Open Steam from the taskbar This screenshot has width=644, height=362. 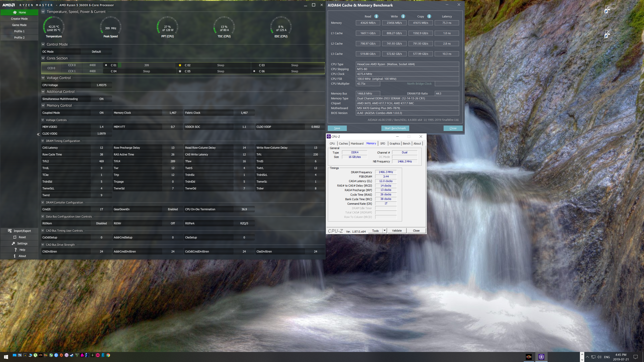71,355
